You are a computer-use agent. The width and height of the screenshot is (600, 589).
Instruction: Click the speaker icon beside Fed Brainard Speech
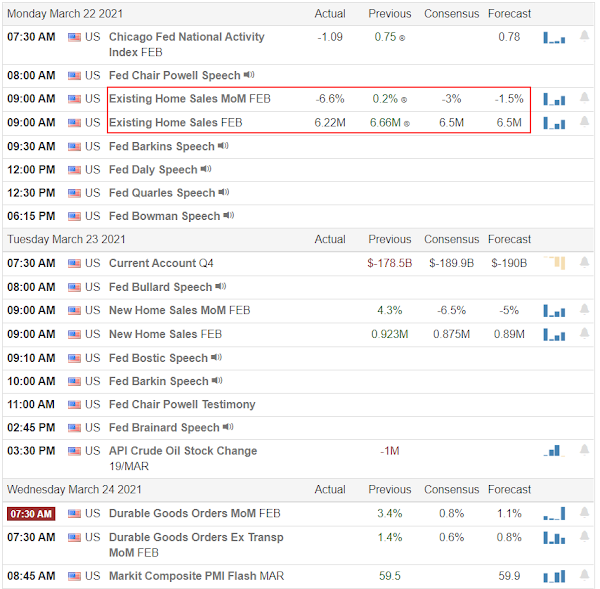(228, 426)
